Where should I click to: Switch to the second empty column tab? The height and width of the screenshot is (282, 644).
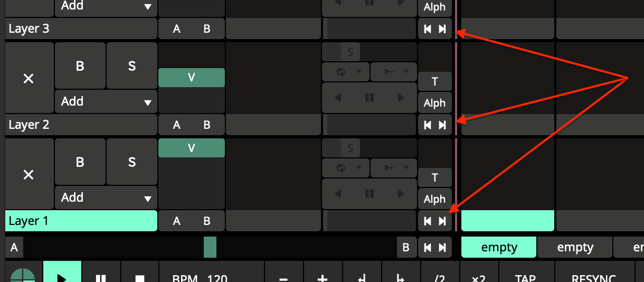(x=575, y=247)
